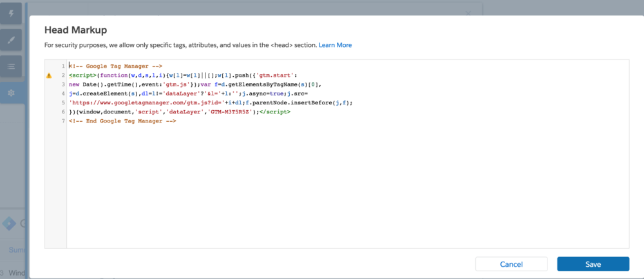Open the Learn More link
Screen dimensions: 644x279
coord(335,45)
